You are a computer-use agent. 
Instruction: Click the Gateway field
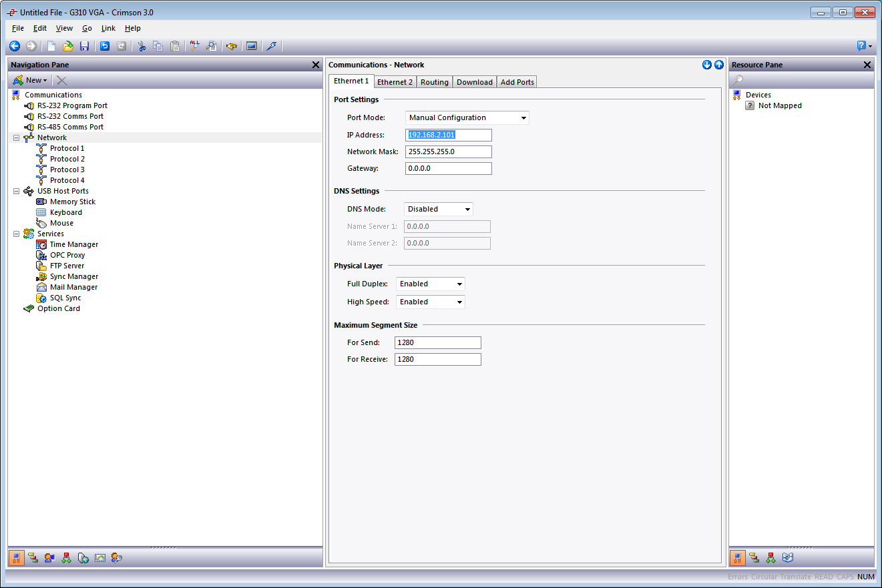pyautogui.click(x=449, y=168)
